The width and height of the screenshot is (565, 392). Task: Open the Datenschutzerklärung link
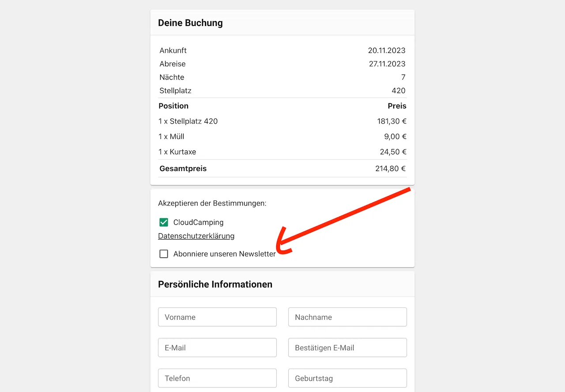coord(196,236)
